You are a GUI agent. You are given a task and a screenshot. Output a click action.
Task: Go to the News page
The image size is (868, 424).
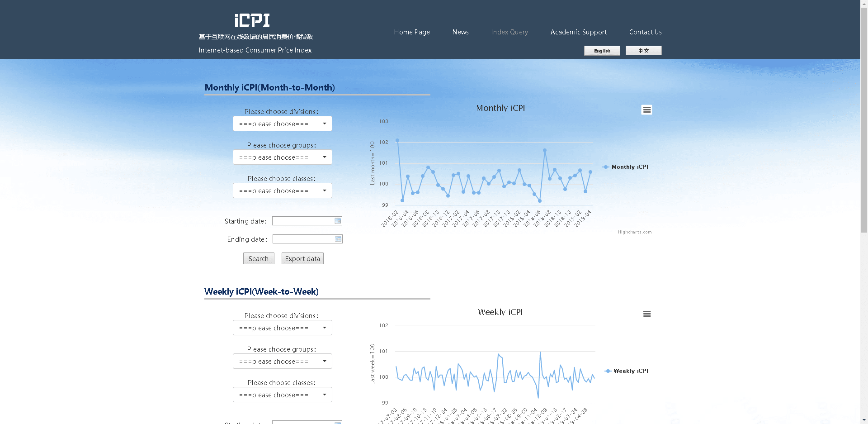460,32
